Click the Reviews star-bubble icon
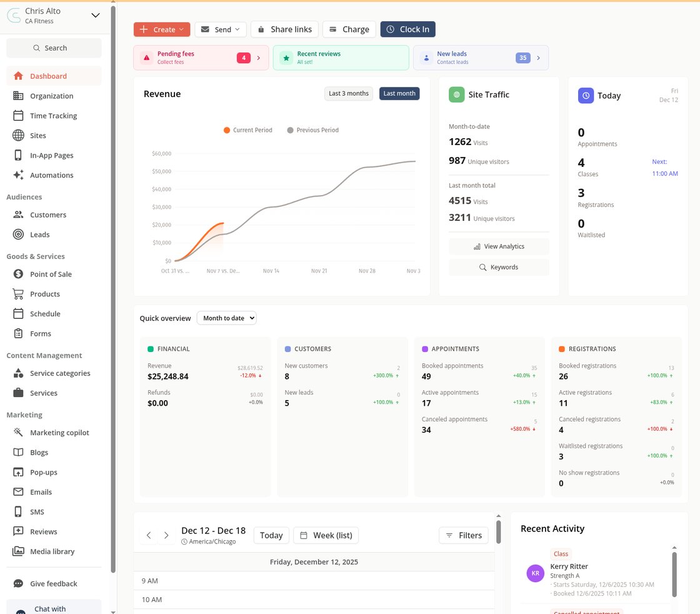 tap(18, 531)
